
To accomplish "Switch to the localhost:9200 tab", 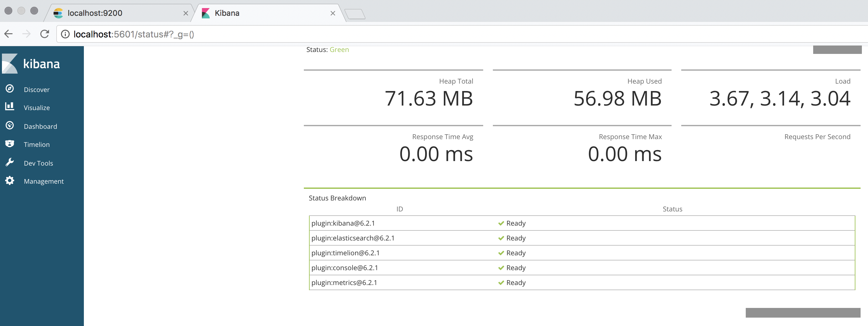I will pyautogui.click(x=120, y=13).
